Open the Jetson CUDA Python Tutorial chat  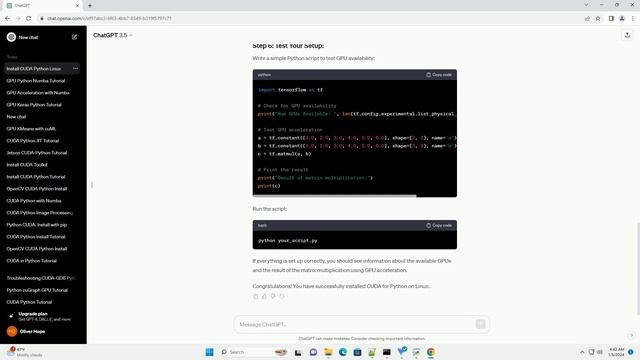click(x=37, y=153)
